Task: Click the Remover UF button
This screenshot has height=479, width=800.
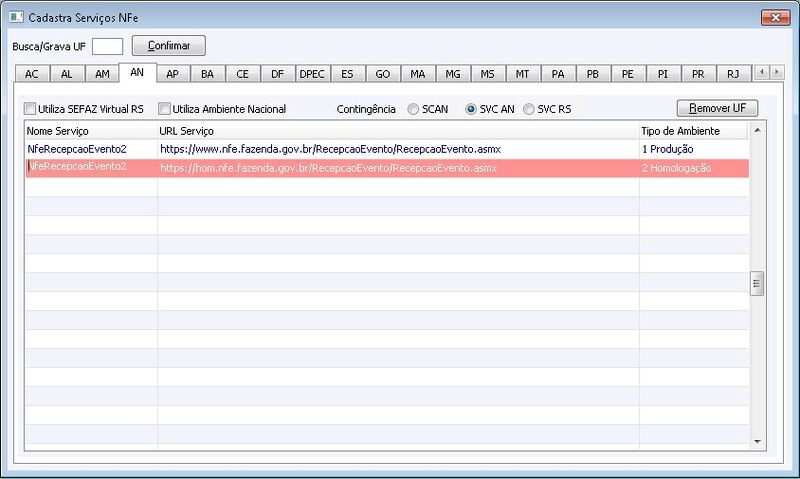Action: [717, 108]
